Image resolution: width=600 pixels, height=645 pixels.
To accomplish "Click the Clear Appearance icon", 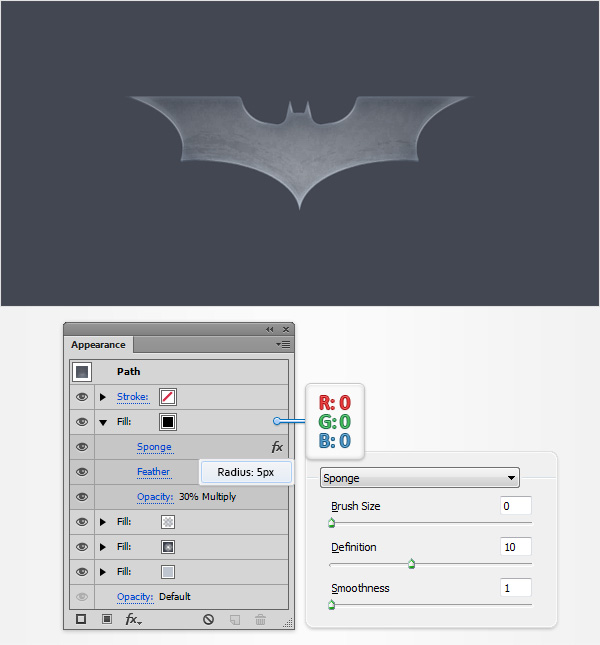I will pyautogui.click(x=208, y=619).
